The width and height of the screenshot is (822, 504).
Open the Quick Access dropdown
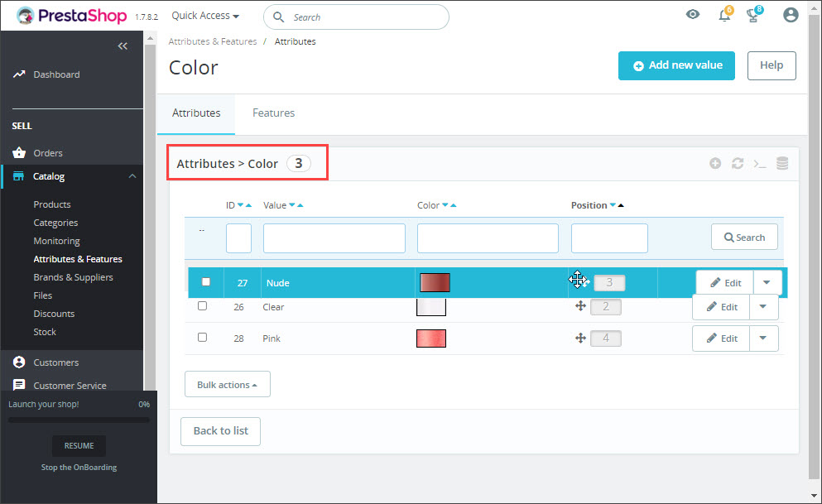click(204, 15)
